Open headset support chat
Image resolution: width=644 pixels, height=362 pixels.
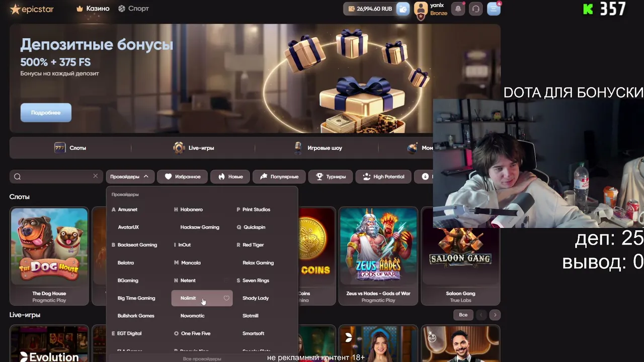click(475, 9)
